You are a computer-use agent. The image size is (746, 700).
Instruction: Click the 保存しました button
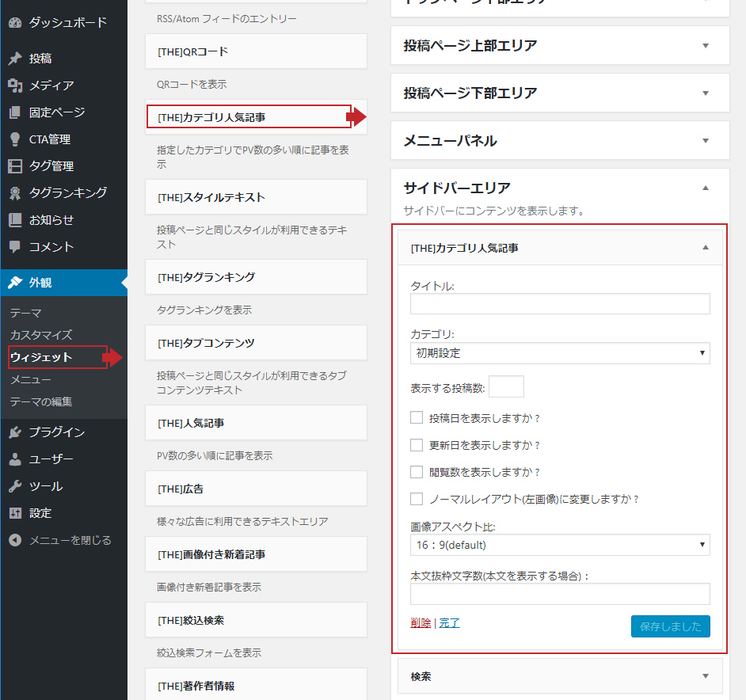[670, 626]
